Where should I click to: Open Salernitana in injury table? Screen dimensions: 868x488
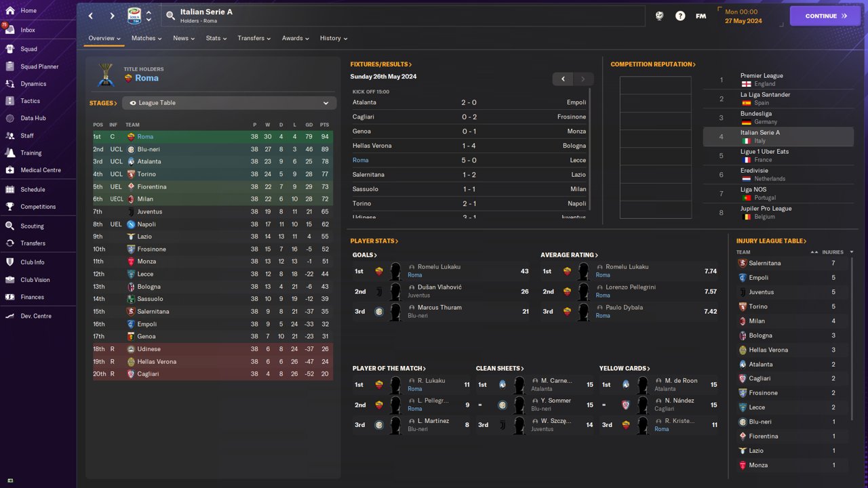[x=764, y=263]
